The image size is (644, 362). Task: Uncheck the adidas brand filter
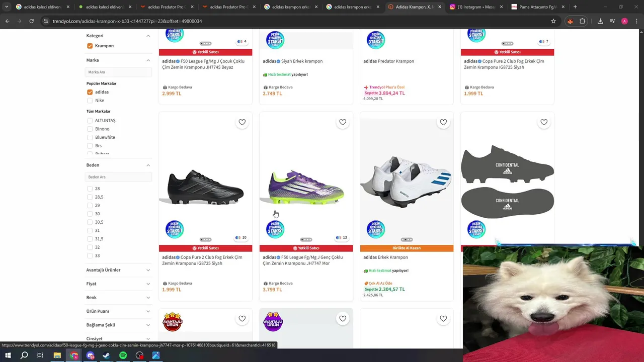90,92
